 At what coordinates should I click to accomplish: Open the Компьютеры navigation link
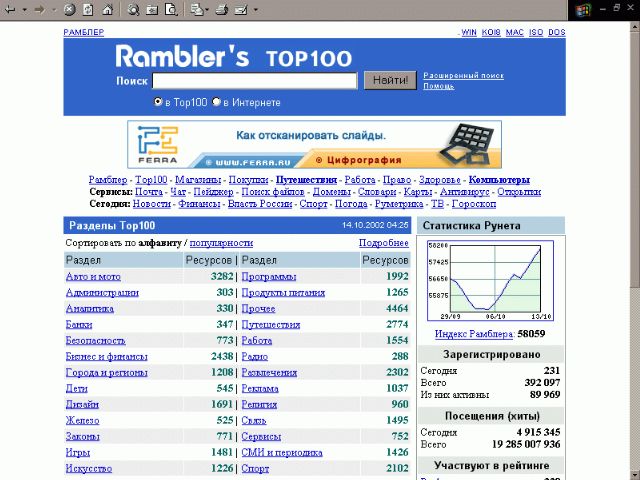pyautogui.click(x=499, y=180)
